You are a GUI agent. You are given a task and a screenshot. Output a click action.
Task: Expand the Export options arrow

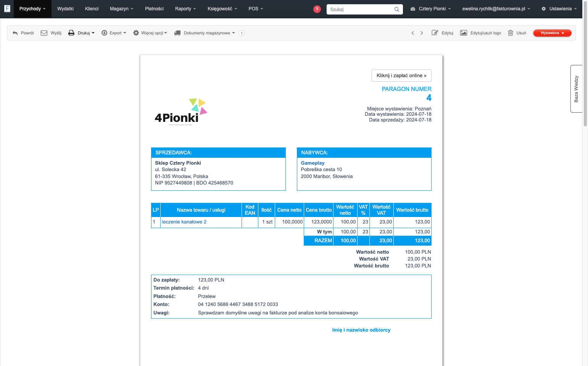[125, 33]
